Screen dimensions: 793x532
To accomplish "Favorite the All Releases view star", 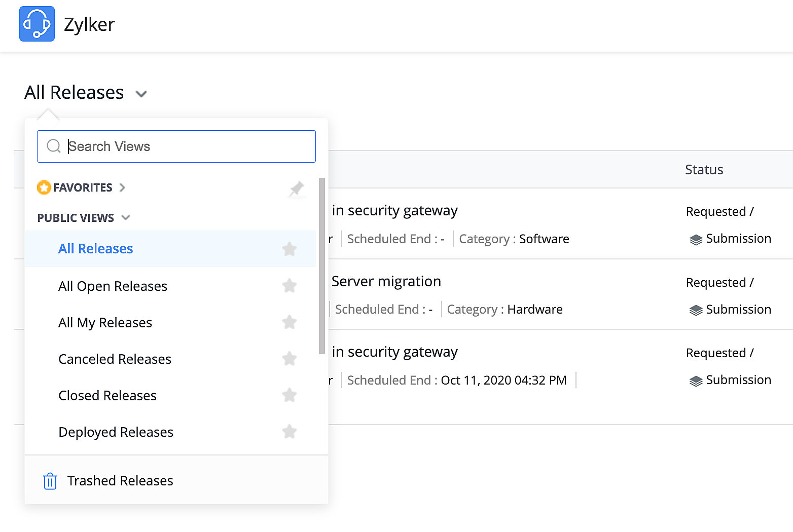I will (290, 249).
